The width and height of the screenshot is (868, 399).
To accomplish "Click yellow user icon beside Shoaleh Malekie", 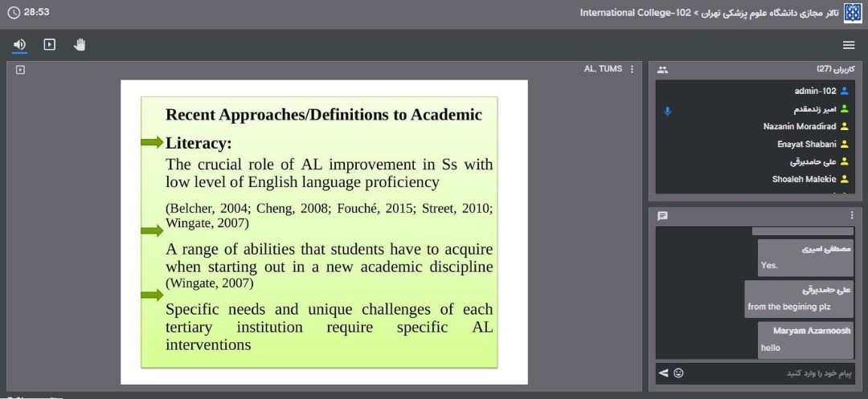I will [x=844, y=179].
